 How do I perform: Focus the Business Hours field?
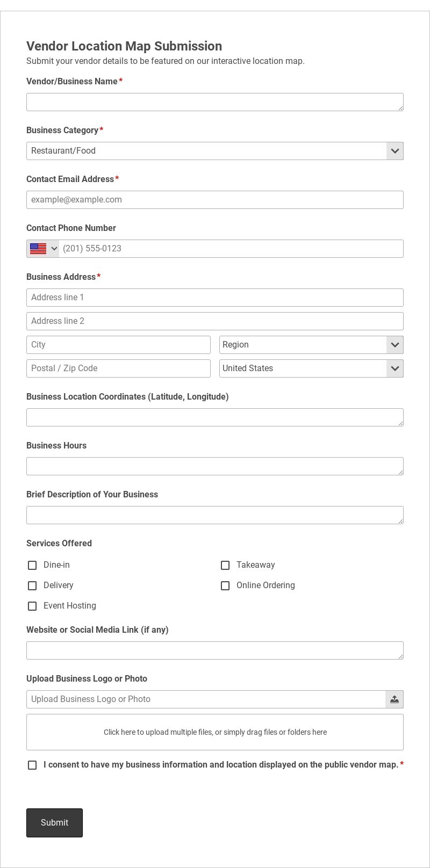click(215, 466)
